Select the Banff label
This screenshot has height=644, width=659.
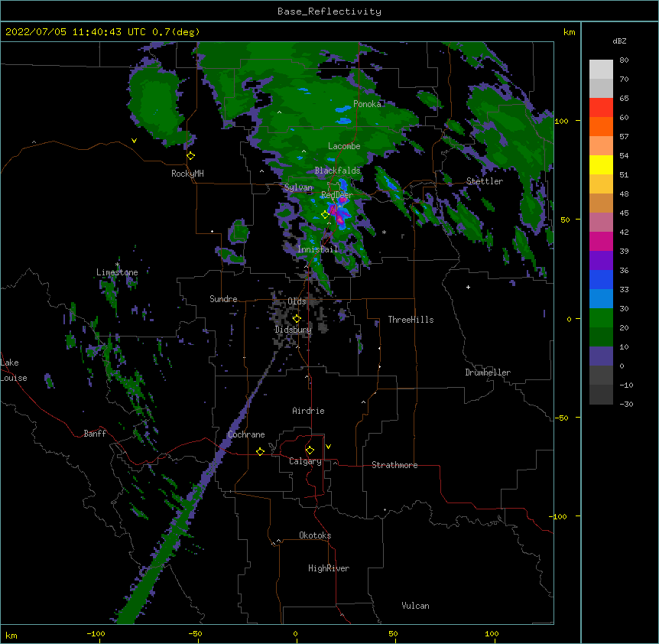(x=95, y=434)
